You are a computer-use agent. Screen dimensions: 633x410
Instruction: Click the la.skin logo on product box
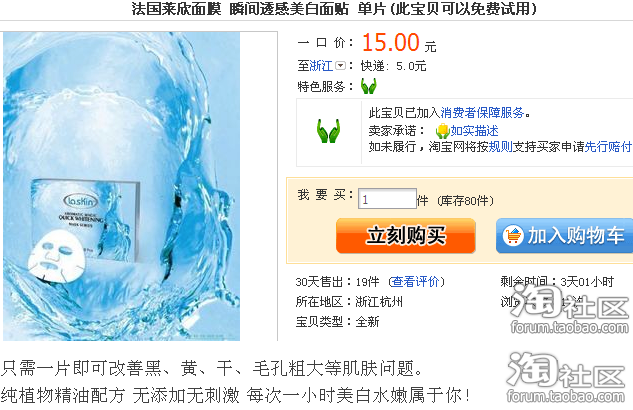[x=80, y=201]
